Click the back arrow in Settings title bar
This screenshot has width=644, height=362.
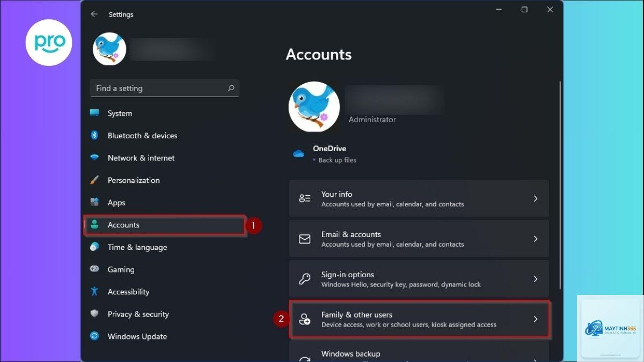click(x=94, y=14)
